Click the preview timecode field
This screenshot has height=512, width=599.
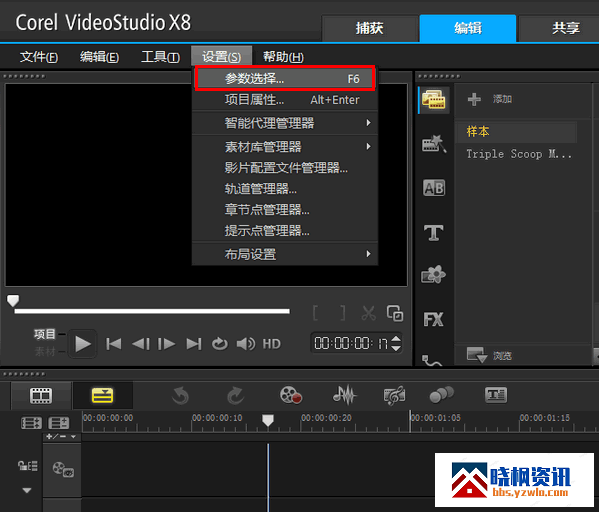pos(351,343)
